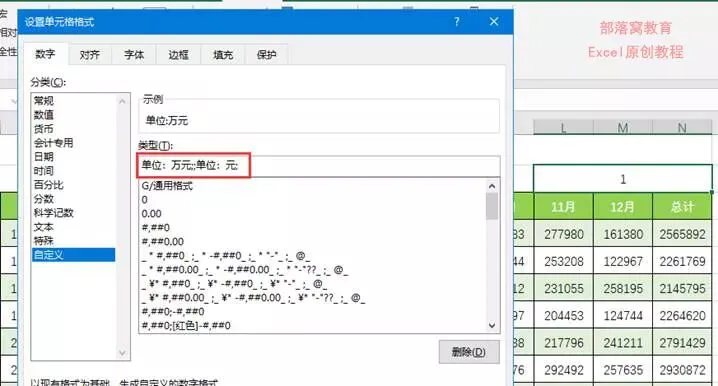Click cell with value 2565892
This screenshot has width=718, height=386.
coord(682,234)
